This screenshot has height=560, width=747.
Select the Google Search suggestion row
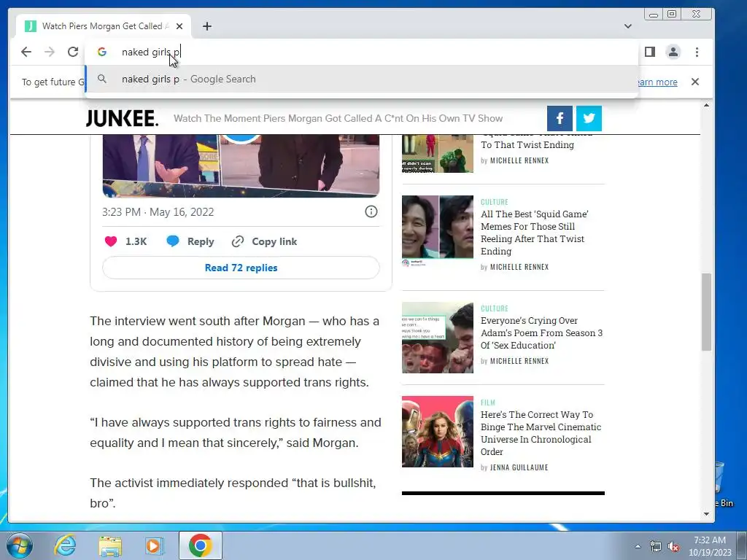click(361, 79)
